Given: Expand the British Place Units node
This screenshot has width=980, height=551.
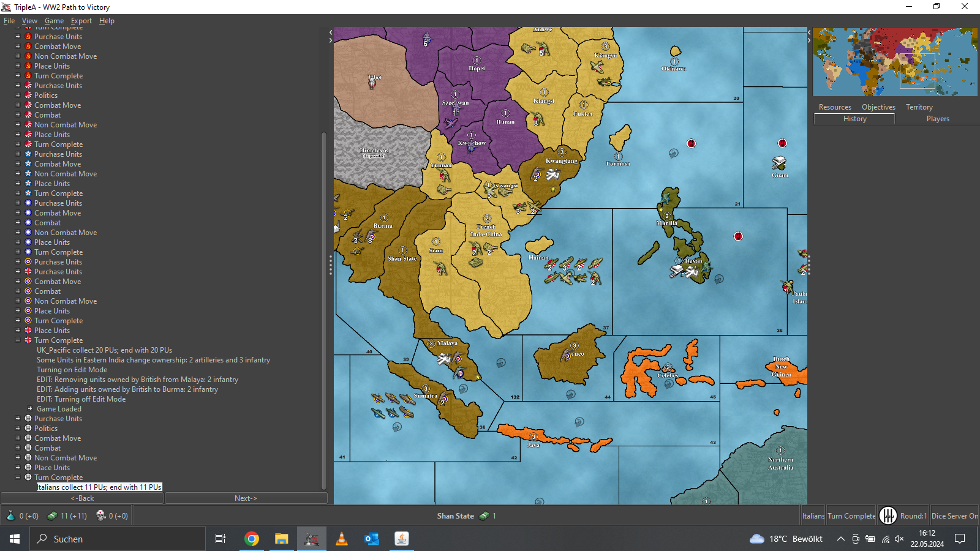Looking at the screenshot, I should (x=18, y=330).
